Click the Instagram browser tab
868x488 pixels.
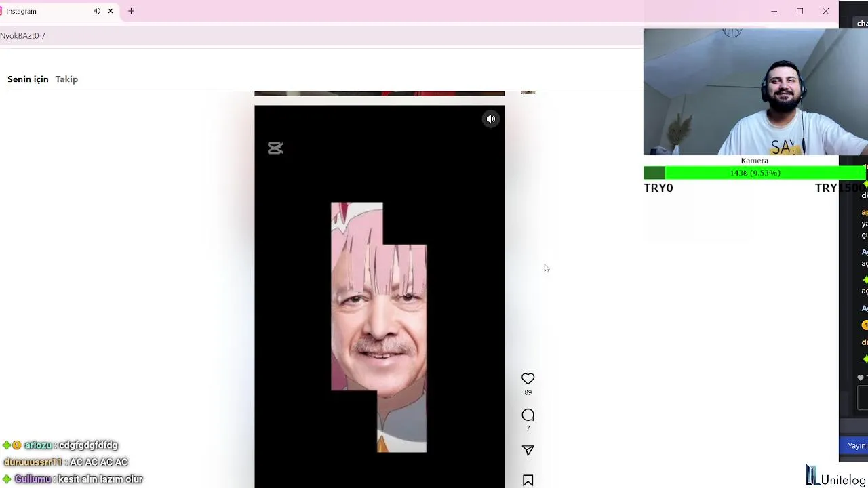pos(60,11)
